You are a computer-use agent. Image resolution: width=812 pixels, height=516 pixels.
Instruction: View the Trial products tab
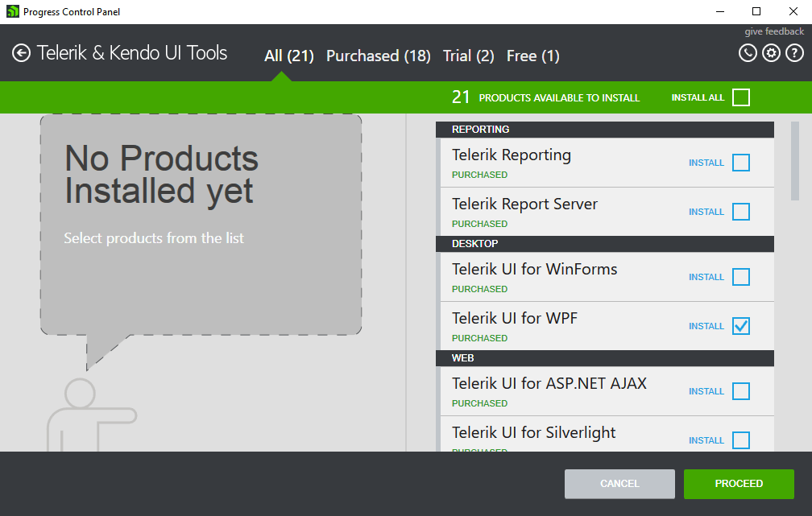(x=468, y=56)
